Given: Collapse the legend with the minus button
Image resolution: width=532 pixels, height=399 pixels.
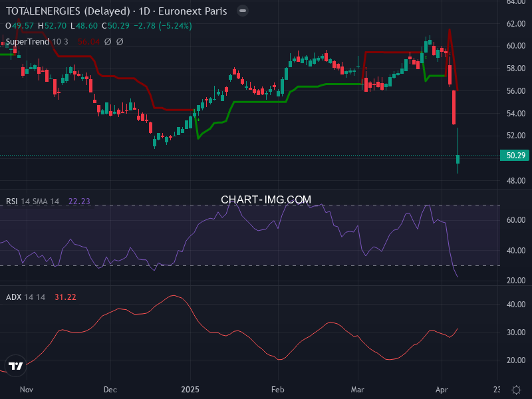Looking at the screenshot, I should (x=243, y=11).
